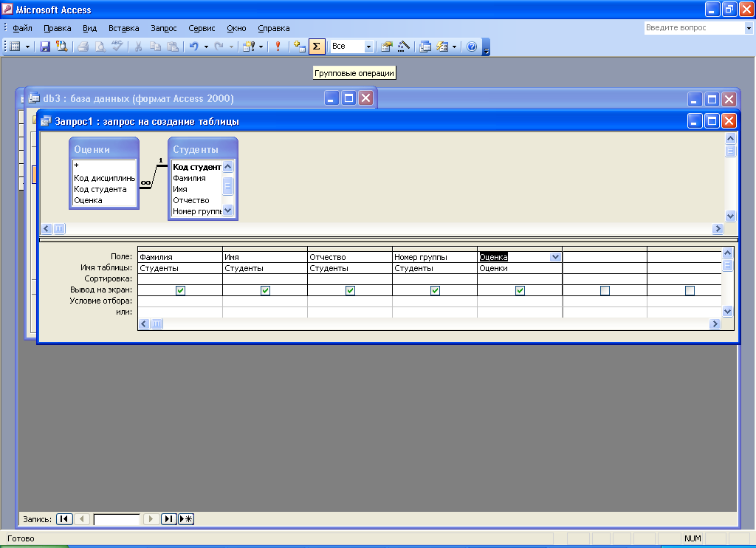Screen dimensions: 756x548
Task: Uncheck display checkbox for Отчество column
Action: point(350,290)
